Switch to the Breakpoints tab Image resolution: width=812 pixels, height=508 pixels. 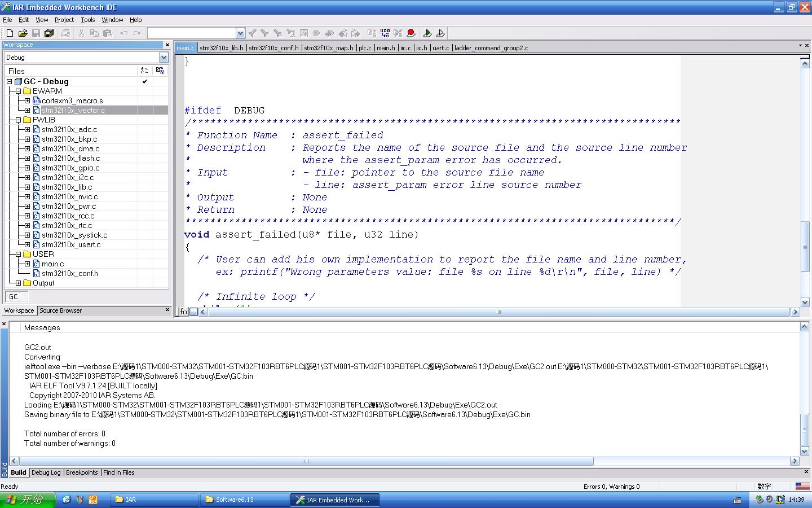point(82,472)
